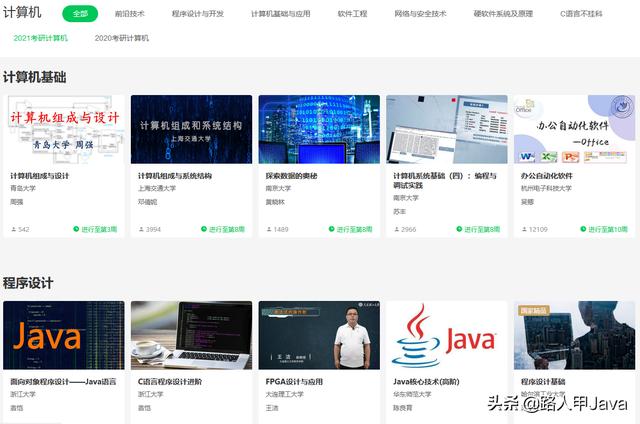Choose the 2021考研计算机 filter
The height and width of the screenshot is (424, 640).
pos(41,38)
